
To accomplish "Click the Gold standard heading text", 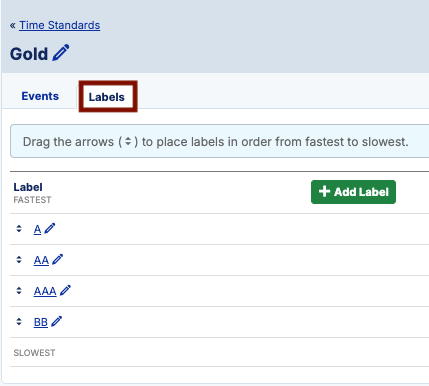I will (29, 54).
